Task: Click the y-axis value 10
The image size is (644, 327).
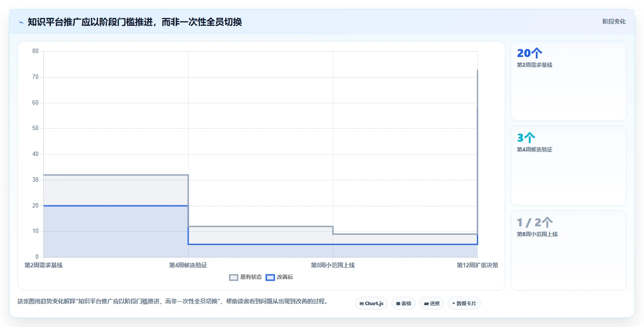Action: point(36,231)
